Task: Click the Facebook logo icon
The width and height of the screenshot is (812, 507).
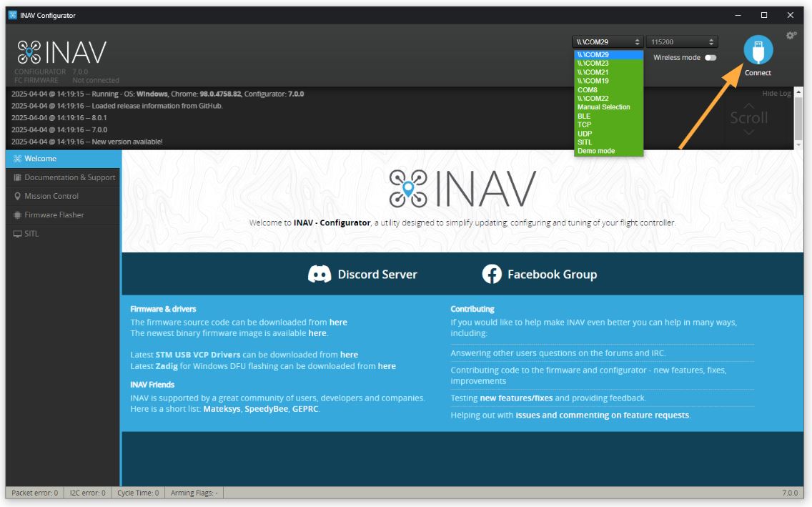Action: [x=492, y=274]
